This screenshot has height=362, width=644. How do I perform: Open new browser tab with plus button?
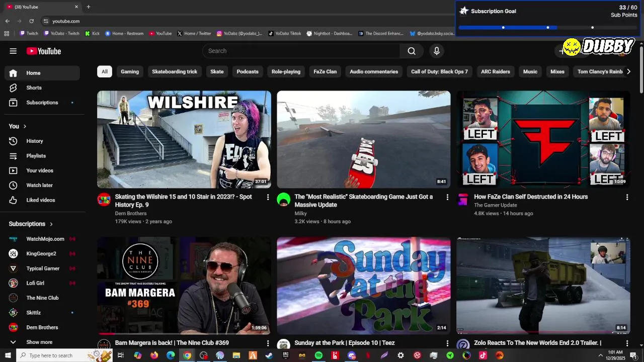pos(89,7)
